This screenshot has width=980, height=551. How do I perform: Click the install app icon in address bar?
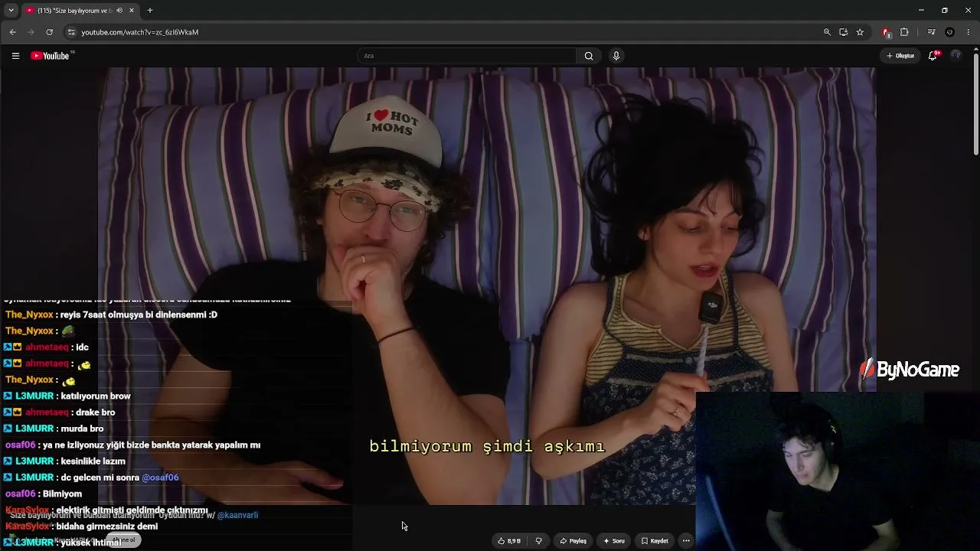(844, 32)
